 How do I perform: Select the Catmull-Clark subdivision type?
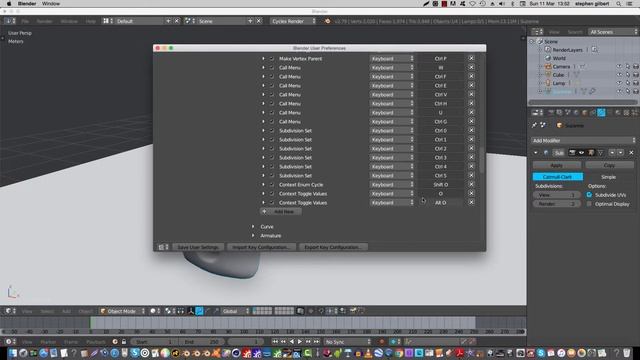pyautogui.click(x=558, y=177)
